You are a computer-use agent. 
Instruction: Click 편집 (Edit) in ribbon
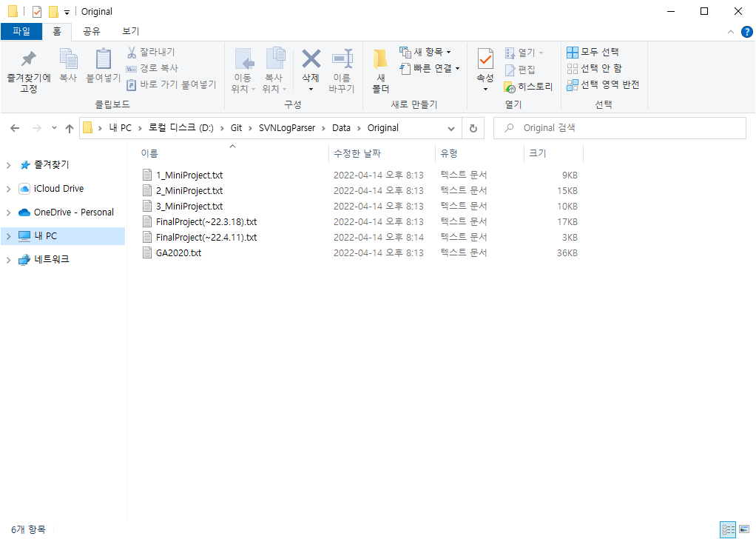pos(520,70)
